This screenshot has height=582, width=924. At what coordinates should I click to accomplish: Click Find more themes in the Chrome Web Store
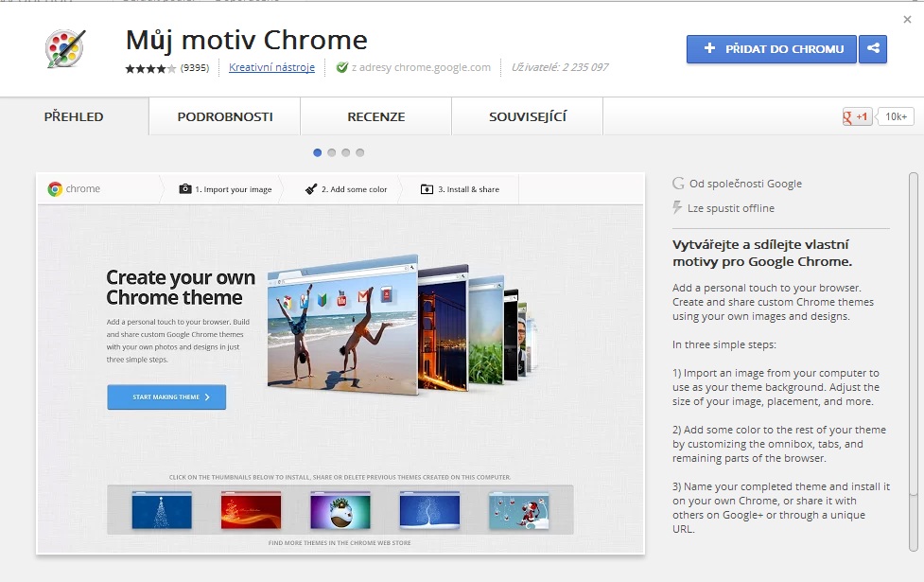tap(340, 542)
